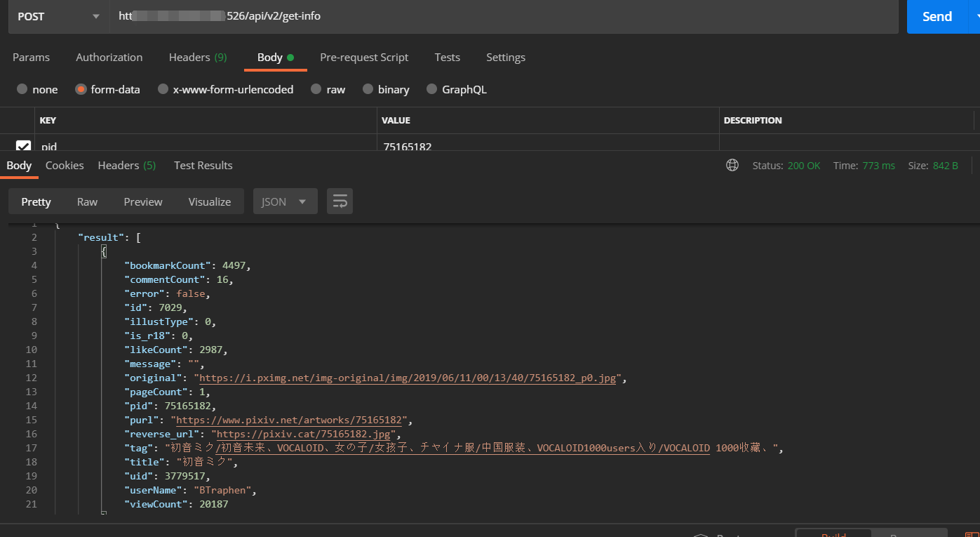Click the globe network information icon
The image size is (980, 537).
(732, 166)
